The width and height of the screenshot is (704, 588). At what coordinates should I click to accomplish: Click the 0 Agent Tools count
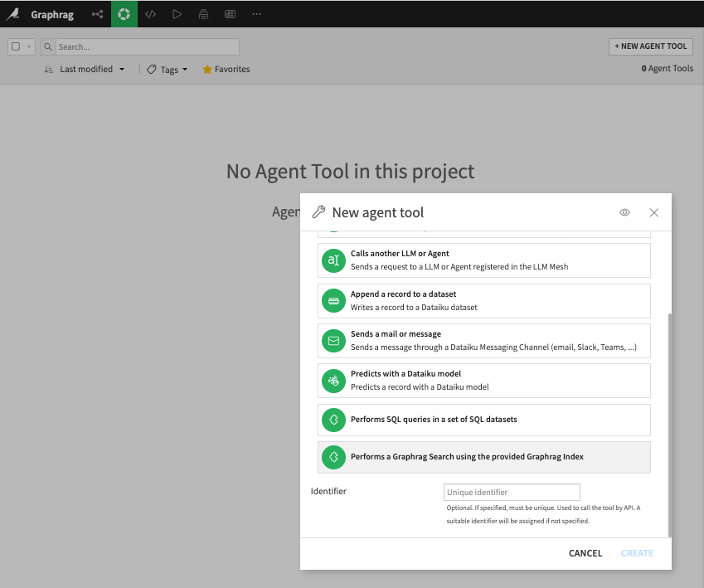pos(668,68)
